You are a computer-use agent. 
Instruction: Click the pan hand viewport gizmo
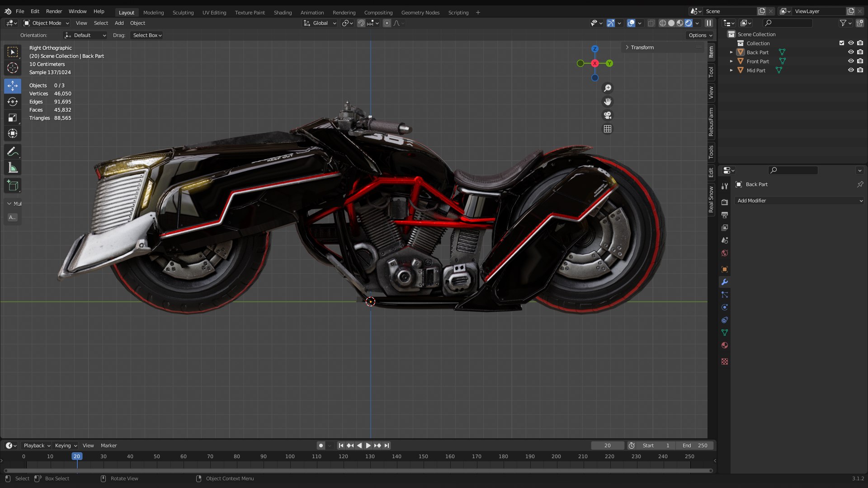point(608,102)
